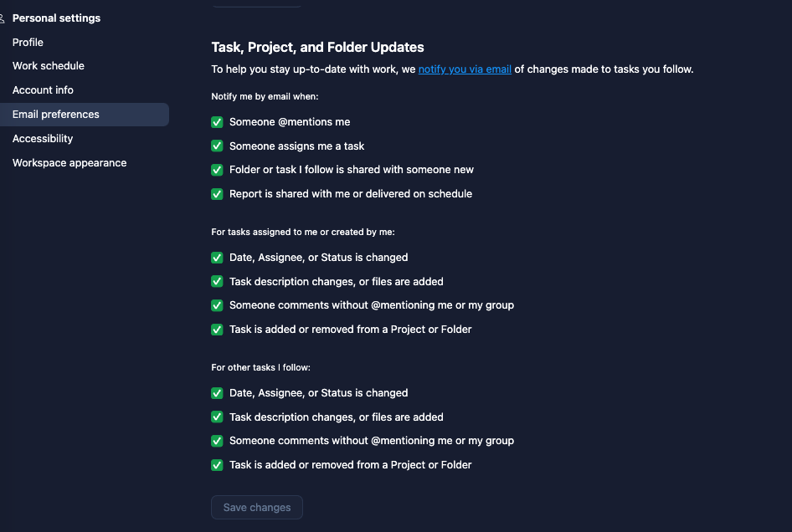
Task: Disable "Folder or task I follow is shared" notification
Action: click(x=217, y=170)
